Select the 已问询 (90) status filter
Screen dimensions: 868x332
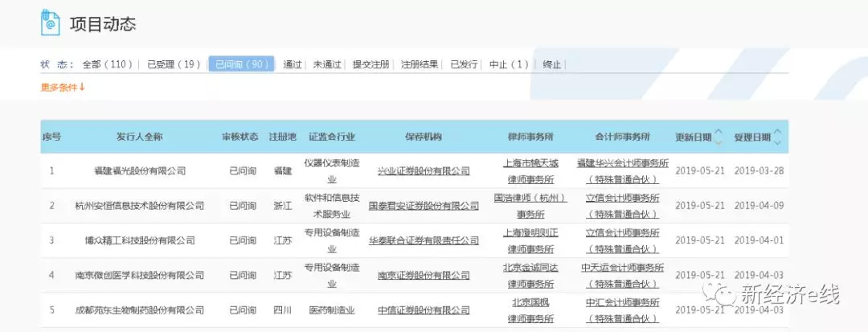tap(241, 64)
